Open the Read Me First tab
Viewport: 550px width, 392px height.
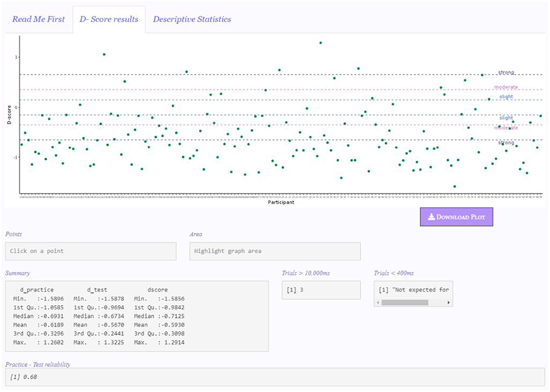click(39, 19)
